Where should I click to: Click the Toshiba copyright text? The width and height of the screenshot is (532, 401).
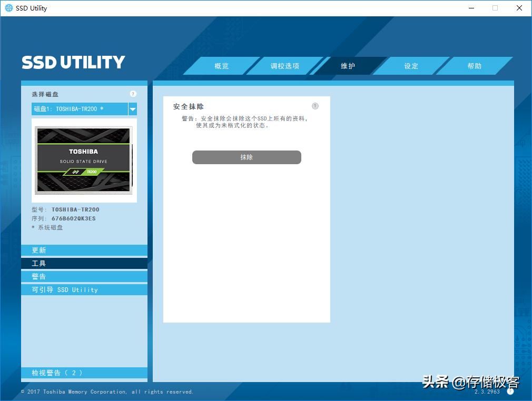107,392
